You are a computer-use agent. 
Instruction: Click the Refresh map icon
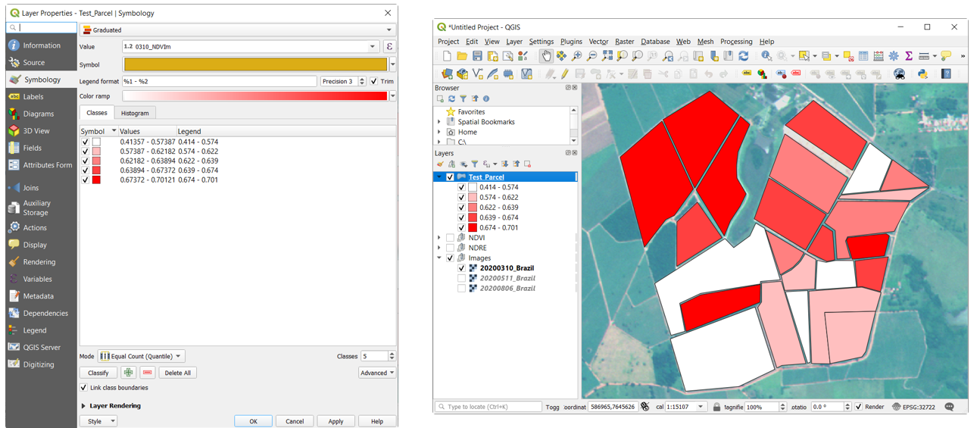point(744,56)
